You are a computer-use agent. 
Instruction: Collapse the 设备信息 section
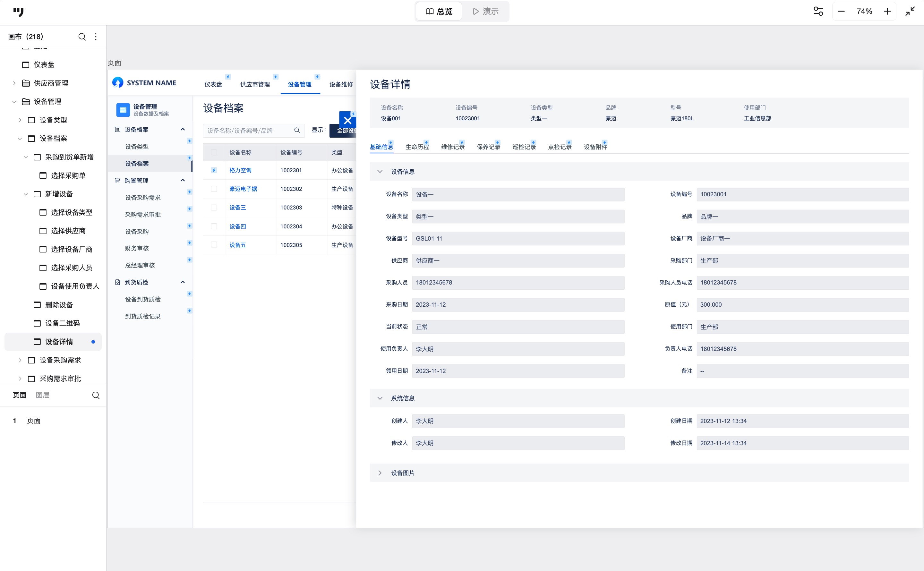(x=380, y=171)
